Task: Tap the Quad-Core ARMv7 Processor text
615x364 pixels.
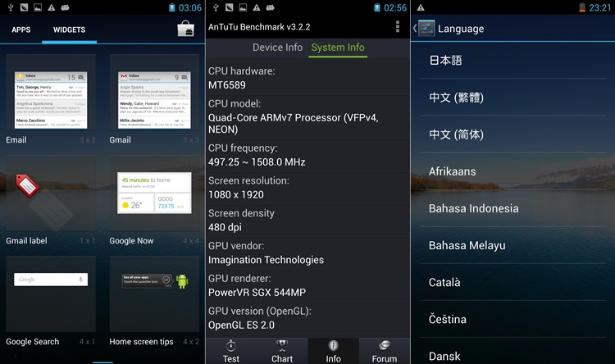Action: (293, 124)
